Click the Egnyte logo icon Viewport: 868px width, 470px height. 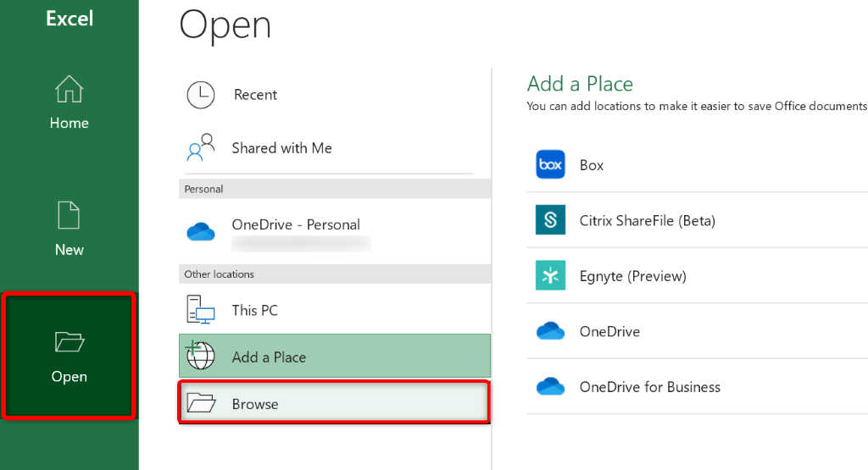pos(550,276)
